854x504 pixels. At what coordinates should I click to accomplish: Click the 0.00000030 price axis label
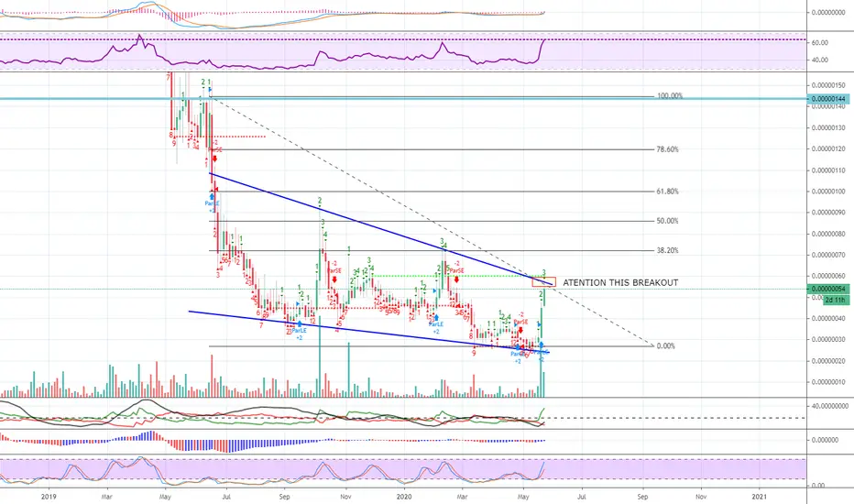point(828,339)
